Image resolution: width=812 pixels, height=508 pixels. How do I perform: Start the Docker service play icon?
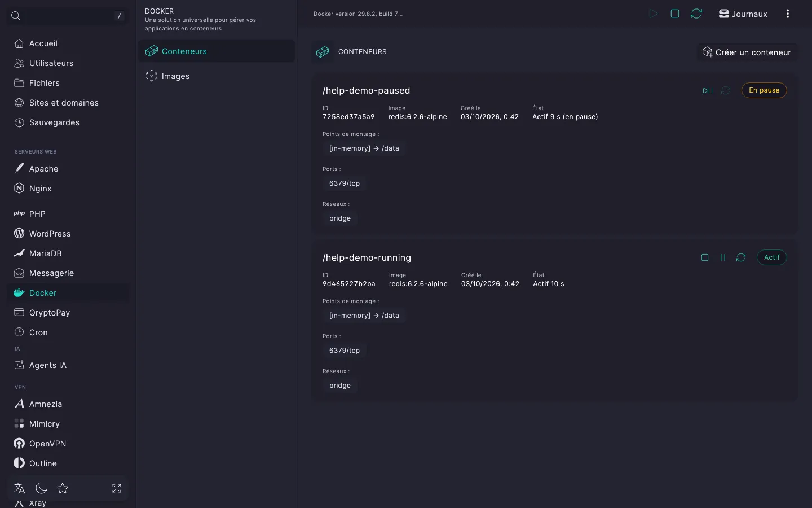click(x=653, y=14)
